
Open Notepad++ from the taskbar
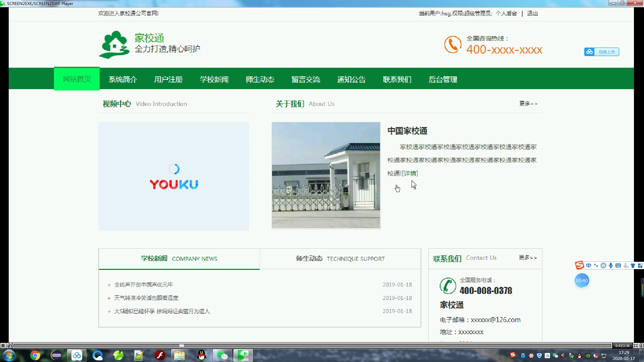139,355
